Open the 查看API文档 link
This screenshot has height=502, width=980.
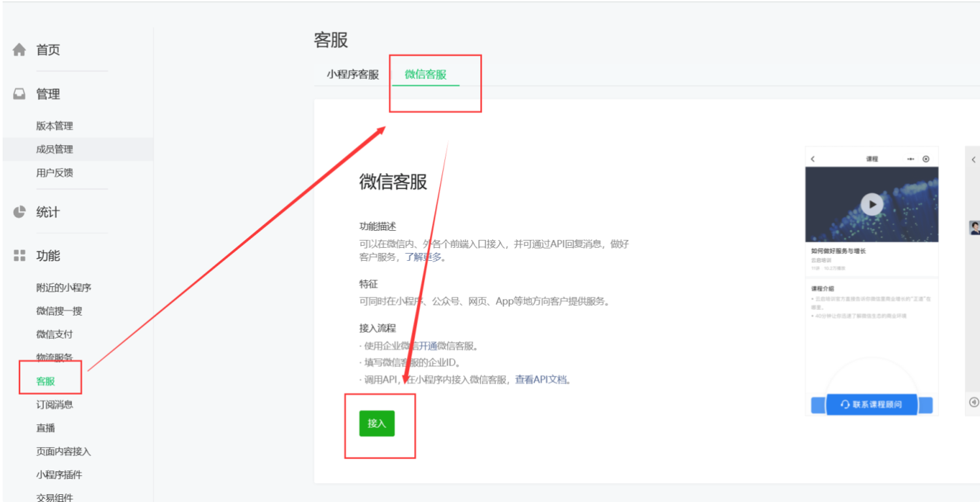point(541,379)
